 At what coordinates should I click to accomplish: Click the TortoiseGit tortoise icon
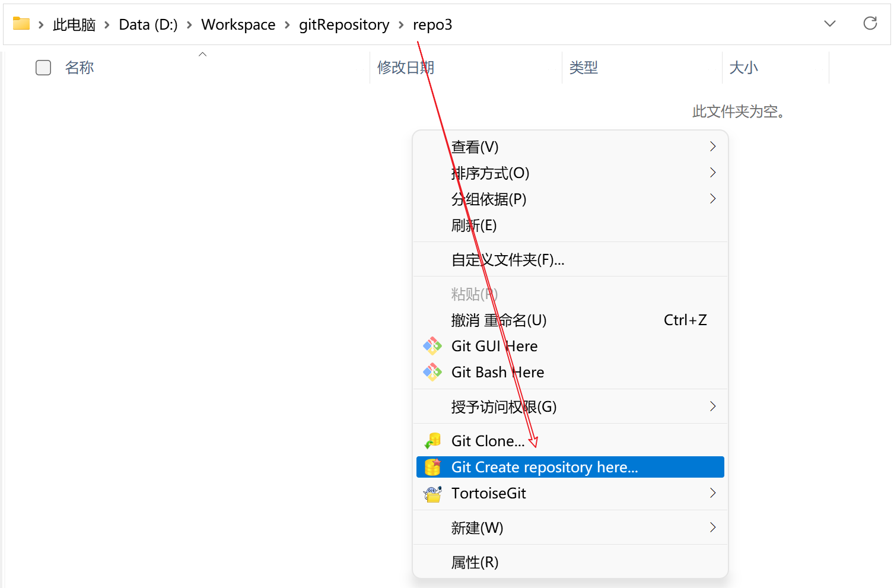click(x=432, y=493)
